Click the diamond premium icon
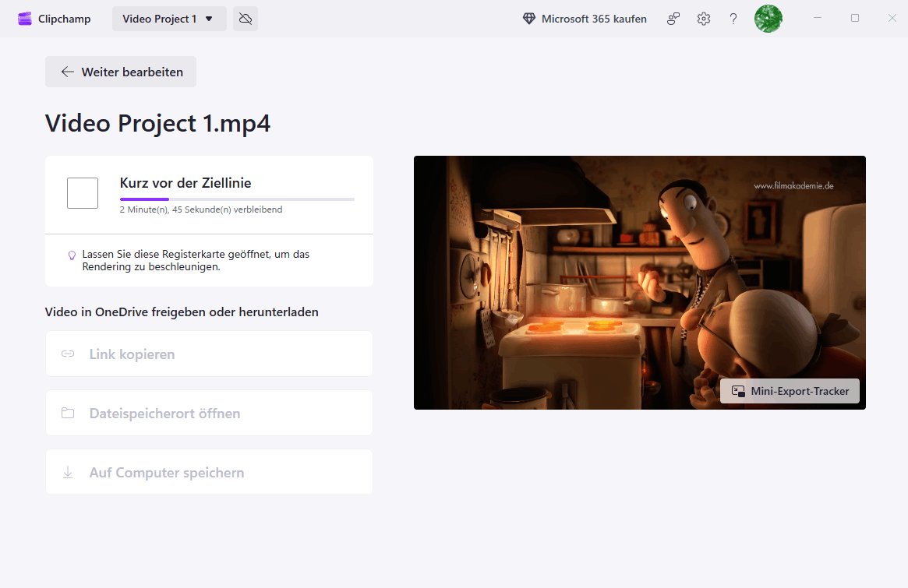The width and height of the screenshot is (908, 588). click(x=529, y=19)
